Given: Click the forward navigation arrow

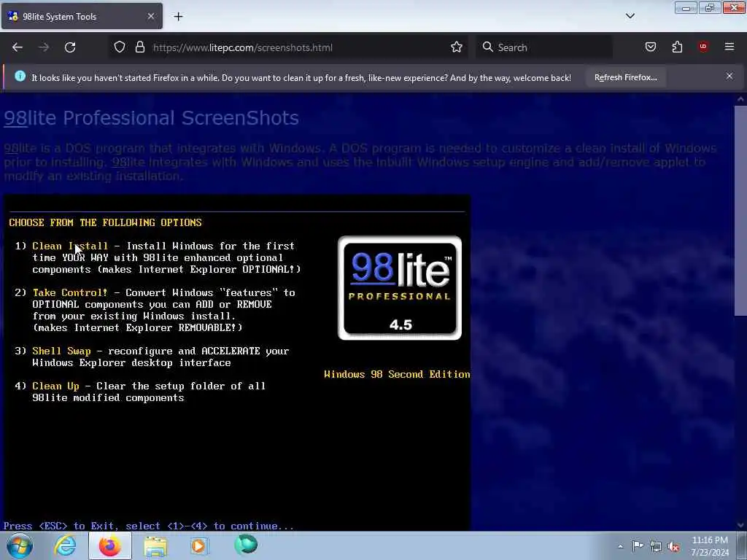Looking at the screenshot, I should tap(44, 47).
